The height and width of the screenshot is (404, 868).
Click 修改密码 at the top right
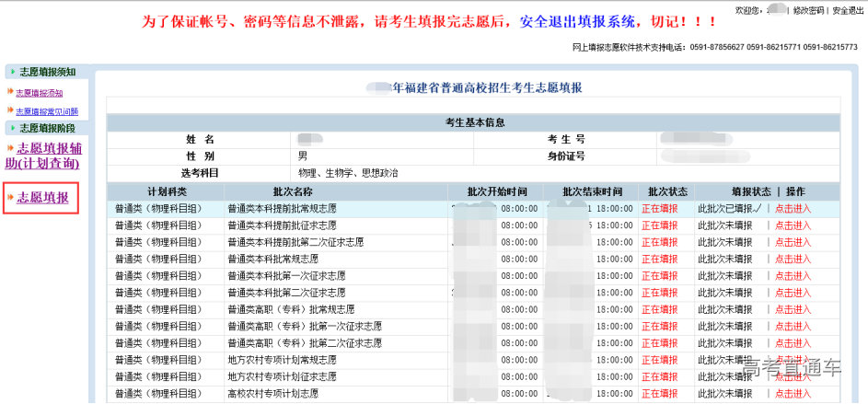(x=808, y=10)
